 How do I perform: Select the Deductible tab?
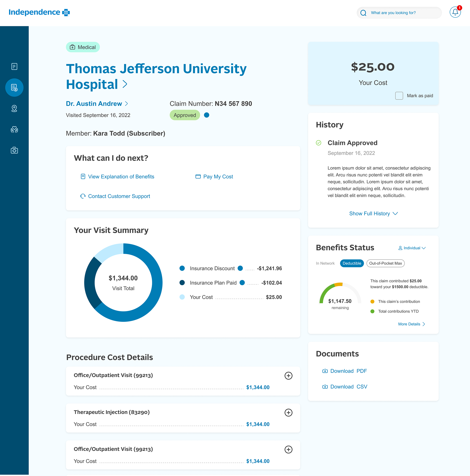[x=352, y=263]
